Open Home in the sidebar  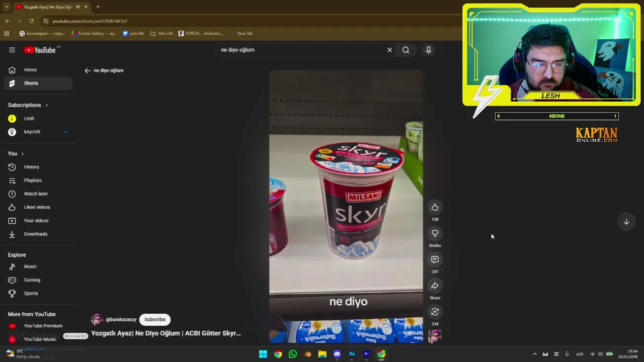[38, 70]
